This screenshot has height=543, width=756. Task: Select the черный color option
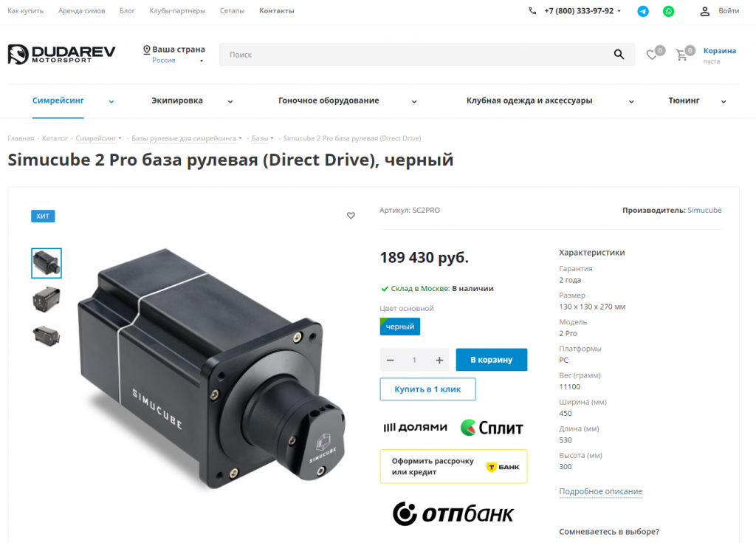click(x=399, y=326)
